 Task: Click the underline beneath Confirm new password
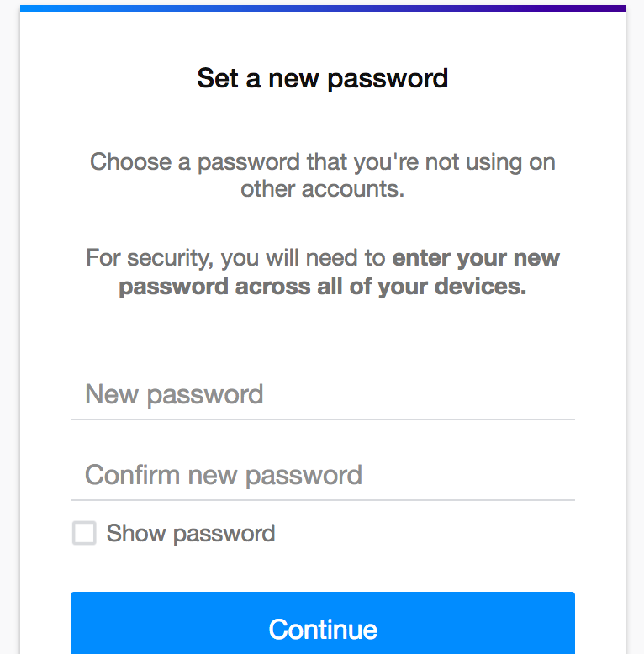(322, 499)
